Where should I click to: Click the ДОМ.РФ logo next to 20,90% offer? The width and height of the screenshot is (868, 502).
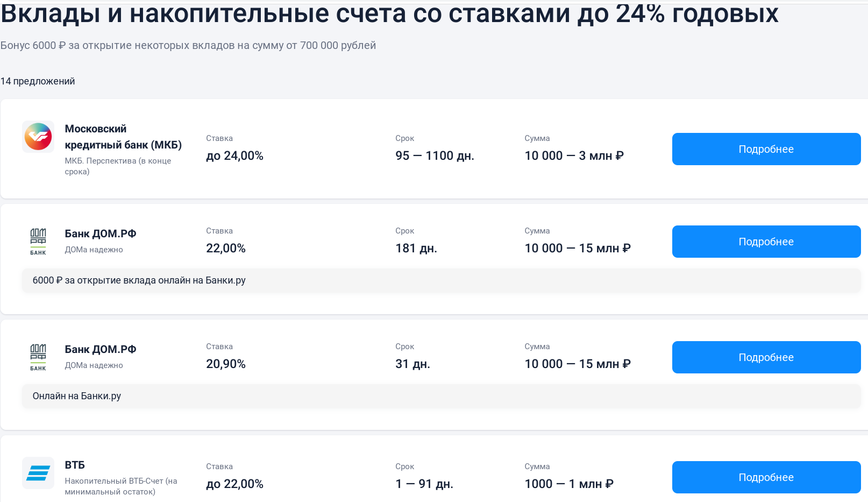(x=38, y=356)
